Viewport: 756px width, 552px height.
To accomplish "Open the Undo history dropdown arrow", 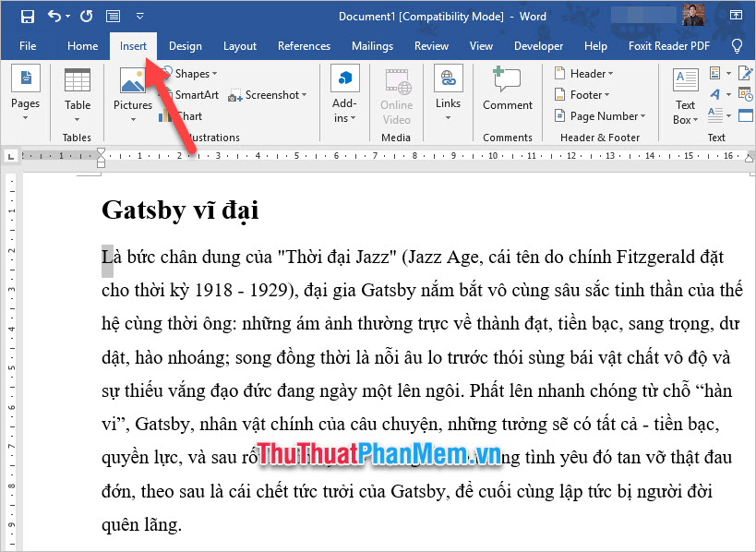I will point(68,17).
